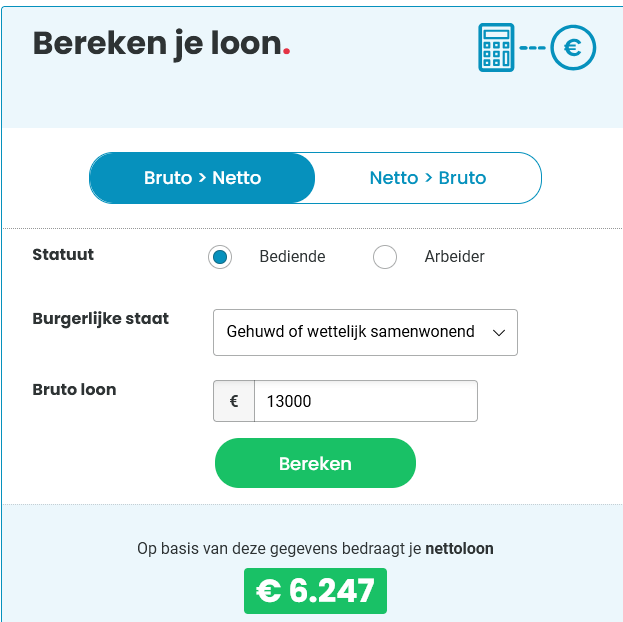Expand dropdown using the chevron arrow
The image size is (623, 622).
[499, 333]
